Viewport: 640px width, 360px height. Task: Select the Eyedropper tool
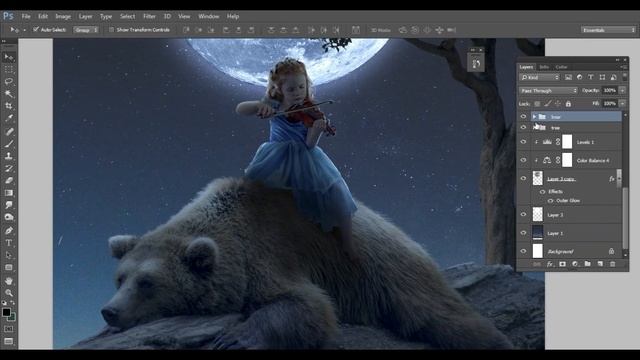click(x=9, y=118)
